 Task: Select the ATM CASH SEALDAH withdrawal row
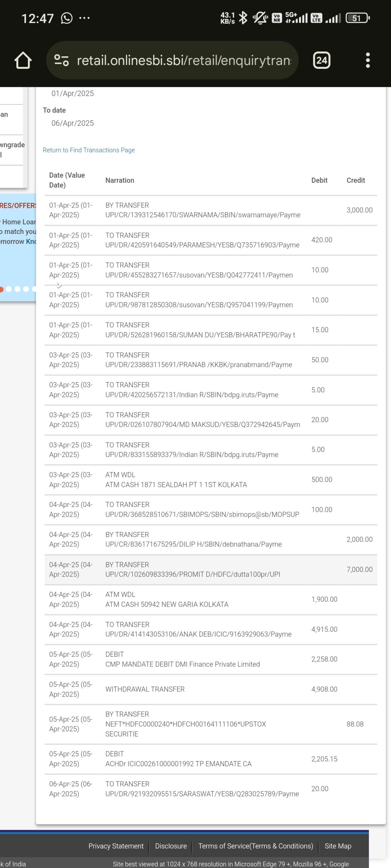[210, 479]
